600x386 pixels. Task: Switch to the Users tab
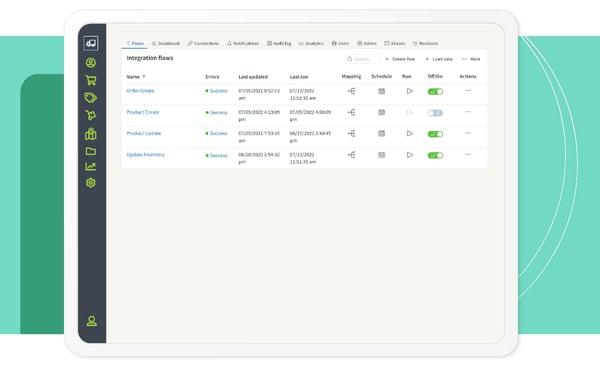[340, 43]
